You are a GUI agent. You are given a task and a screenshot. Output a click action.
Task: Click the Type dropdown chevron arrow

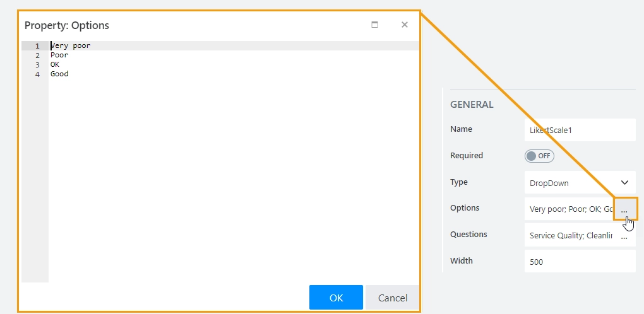point(624,182)
